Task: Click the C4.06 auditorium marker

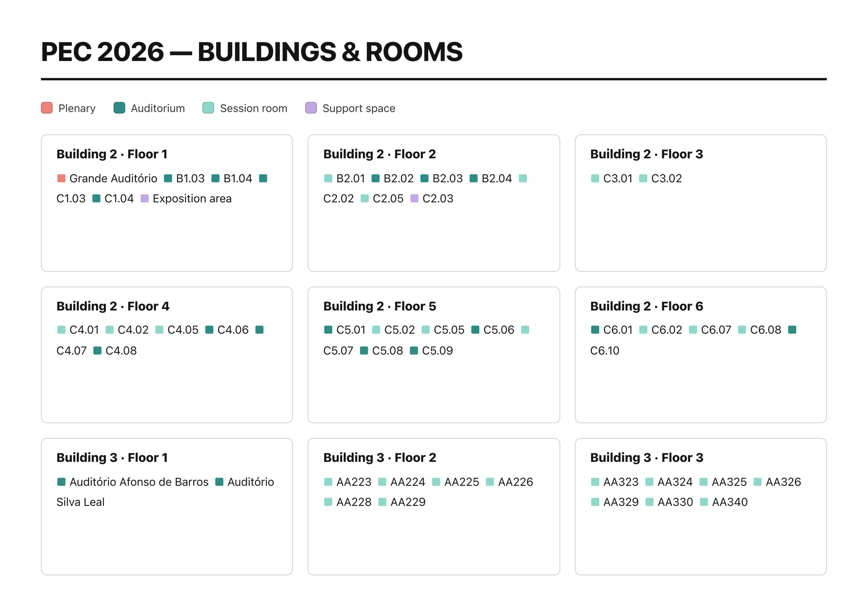Action: (x=209, y=330)
